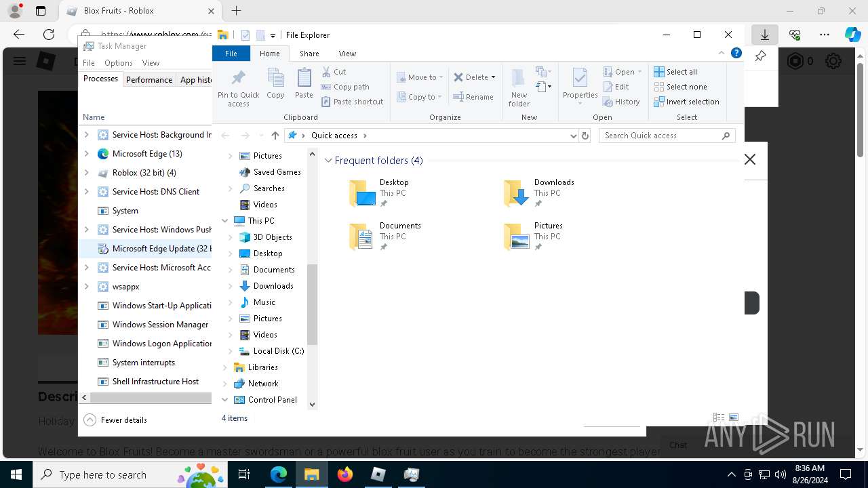868x488 pixels.
Task: Select Network in navigation tree
Action: (263, 384)
